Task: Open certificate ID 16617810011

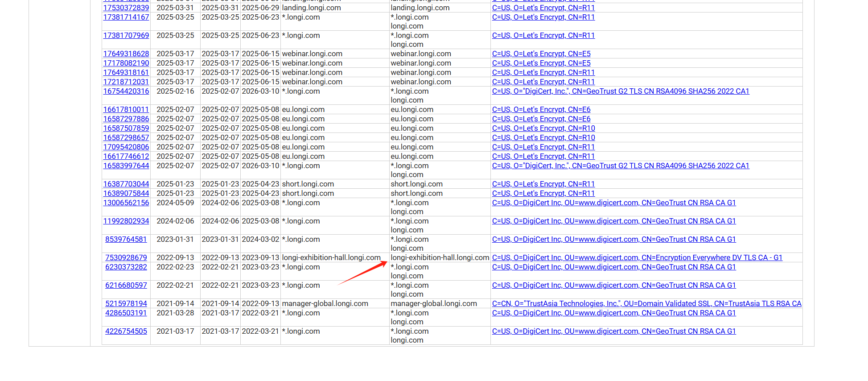Action: 126,109
